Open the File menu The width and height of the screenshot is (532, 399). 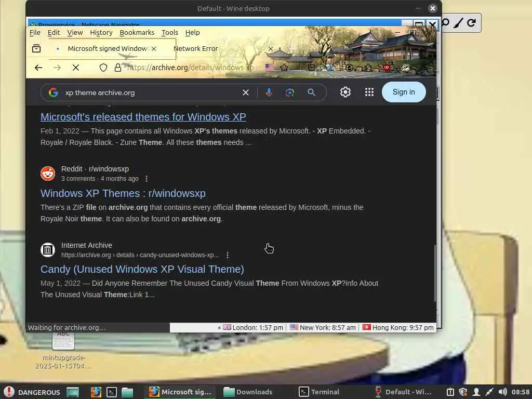[35, 33]
